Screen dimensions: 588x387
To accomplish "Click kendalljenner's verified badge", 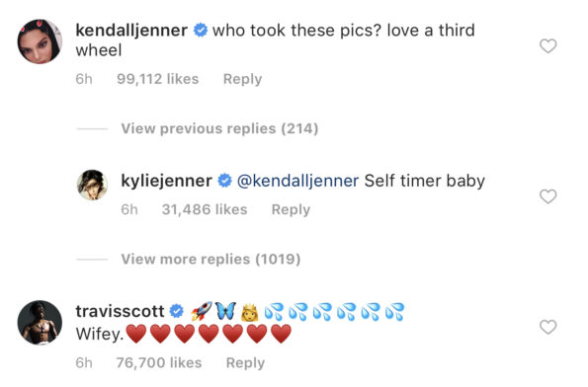I will [201, 30].
